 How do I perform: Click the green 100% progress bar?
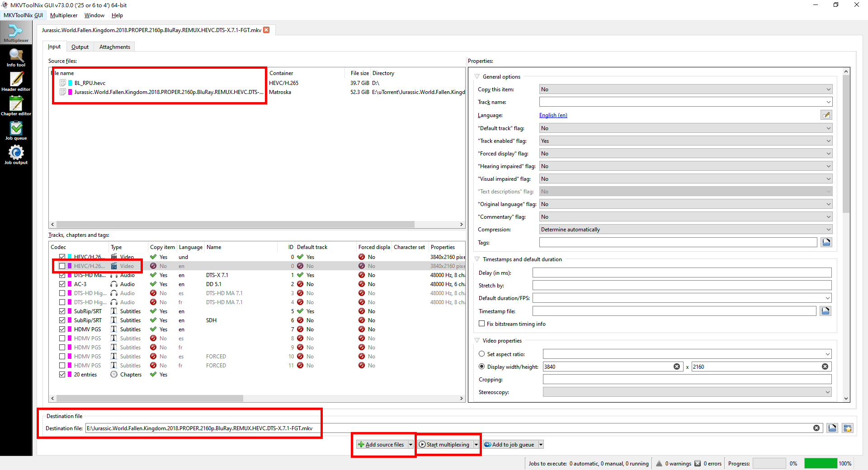tap(821, 463)
